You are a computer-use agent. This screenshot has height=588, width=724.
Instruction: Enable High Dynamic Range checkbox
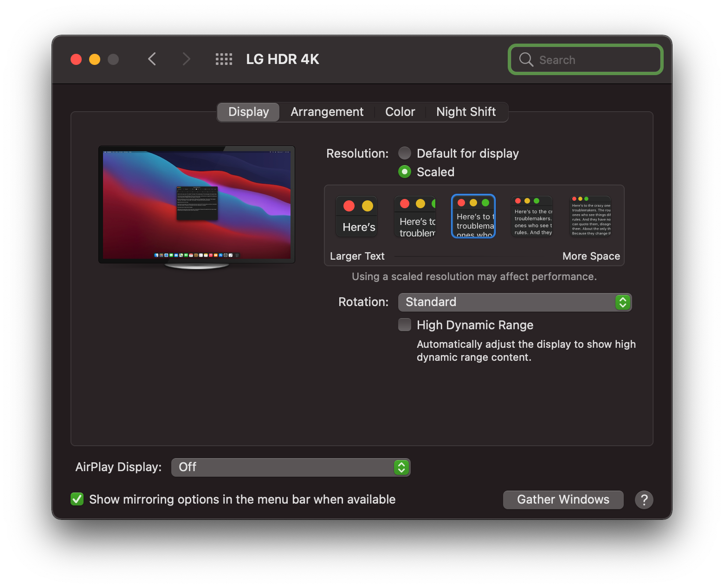click(x=405, y=325)
